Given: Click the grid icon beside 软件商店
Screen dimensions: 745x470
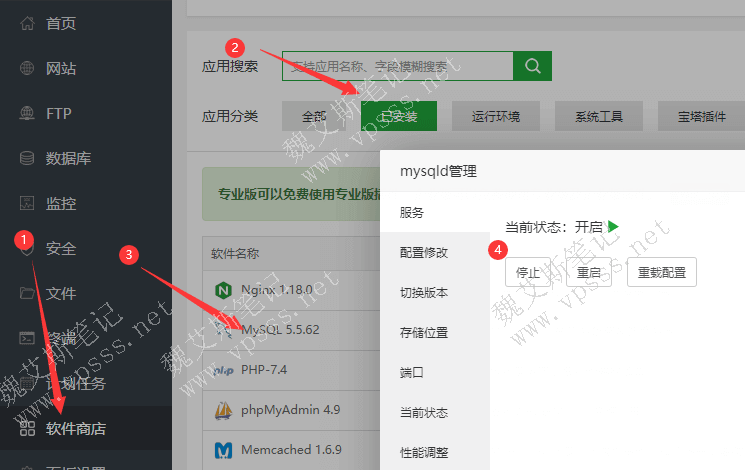Looking at the screenshot, I should [x=27, y=428].
